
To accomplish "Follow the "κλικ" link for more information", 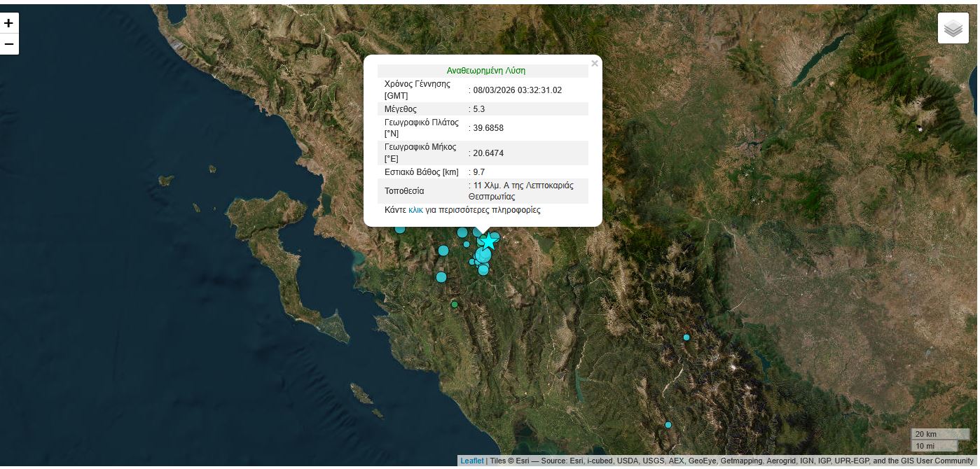I will pos(415,210).
